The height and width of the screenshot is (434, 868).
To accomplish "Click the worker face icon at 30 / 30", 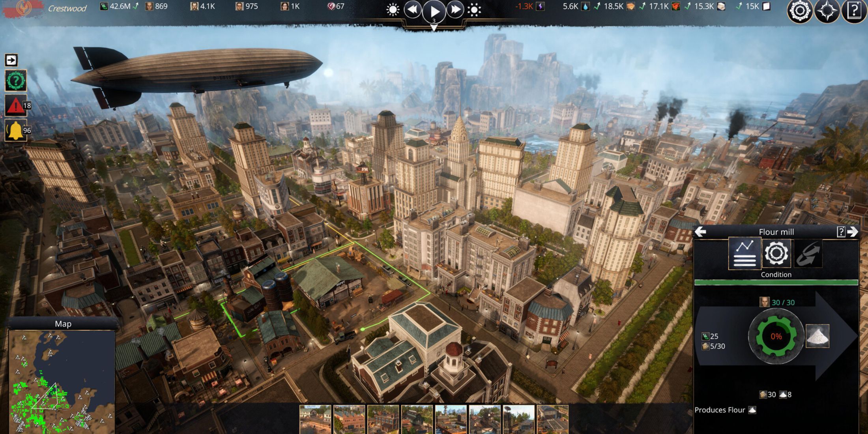I will (x=764, y=302).
